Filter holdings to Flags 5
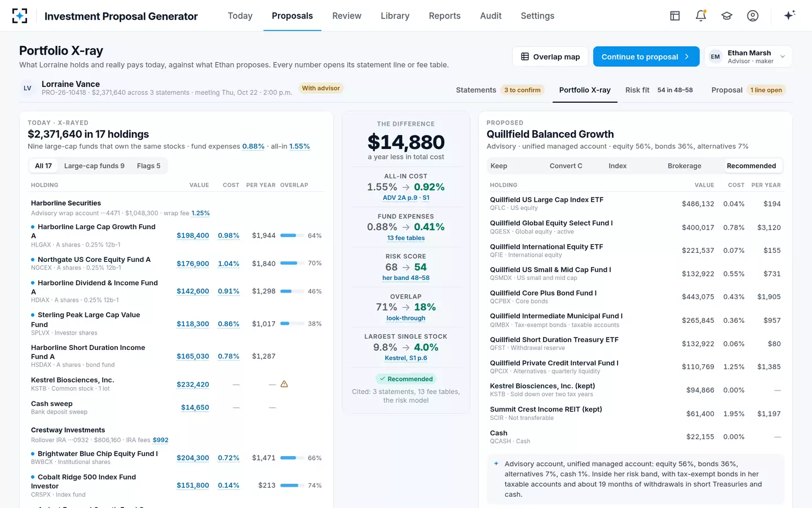 click(149, 166)
